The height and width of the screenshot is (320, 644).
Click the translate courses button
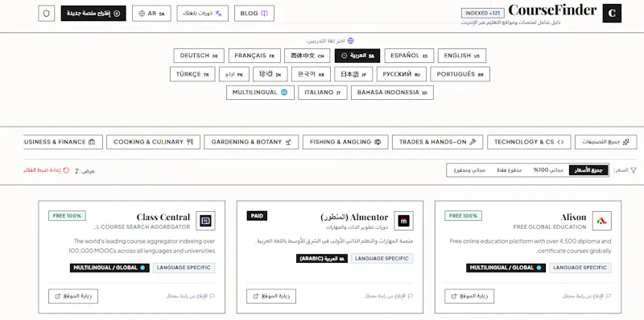203,13
